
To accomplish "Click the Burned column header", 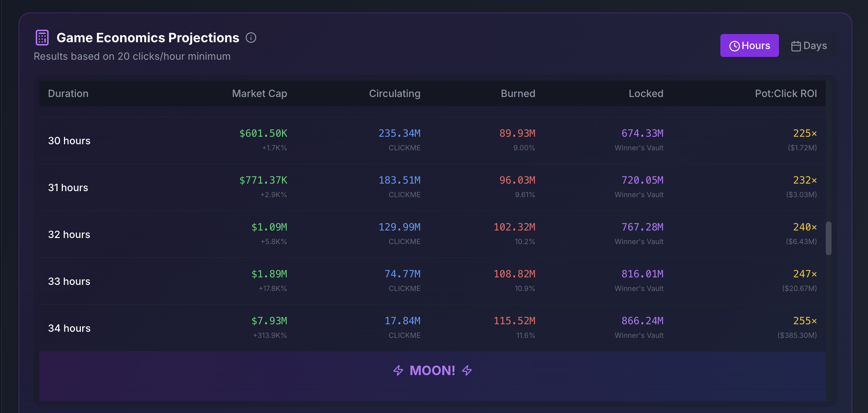I will pyautogui.click(x=518, y=93).
